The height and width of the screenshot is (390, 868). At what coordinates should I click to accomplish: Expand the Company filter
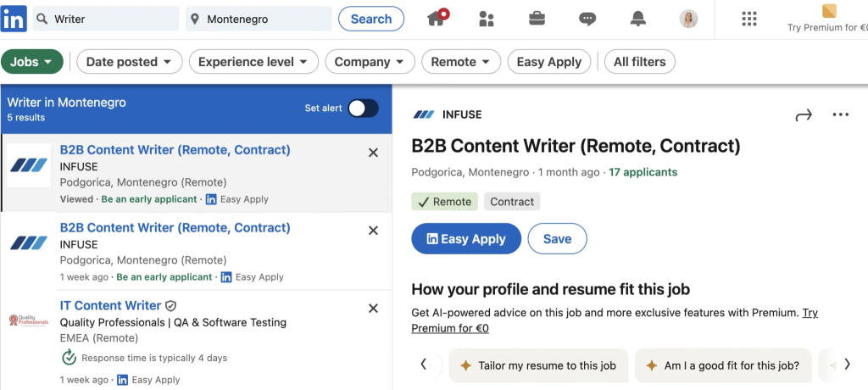pyautogui.click(x=370, y=62)
